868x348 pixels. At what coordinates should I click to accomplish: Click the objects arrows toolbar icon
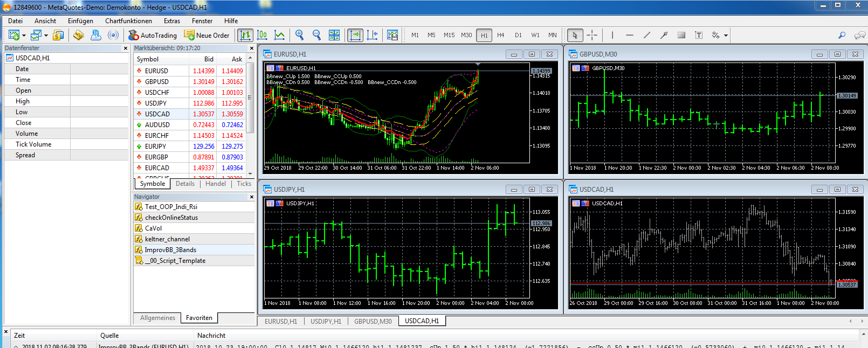coord(716,35)
